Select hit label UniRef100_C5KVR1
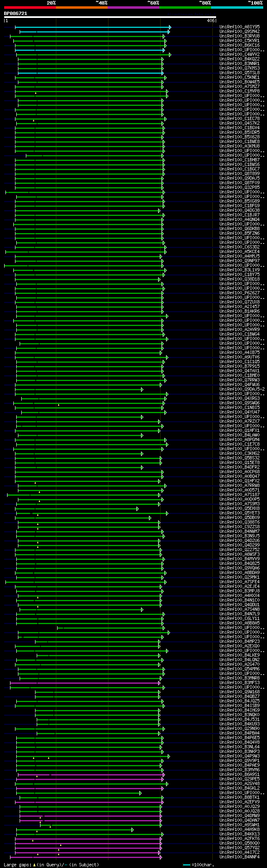Viewport: 267px width, 868px height. click(x=239, y=40)
